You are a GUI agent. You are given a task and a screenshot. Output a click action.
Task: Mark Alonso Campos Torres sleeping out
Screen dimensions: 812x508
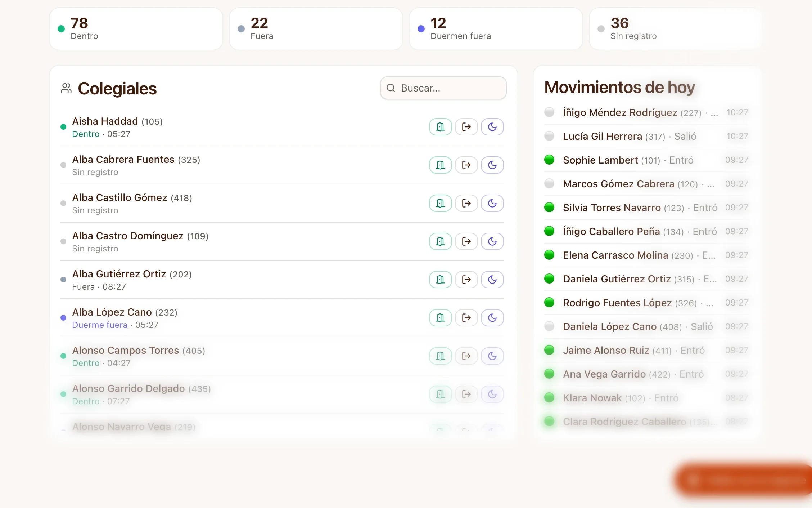point(492,356)
